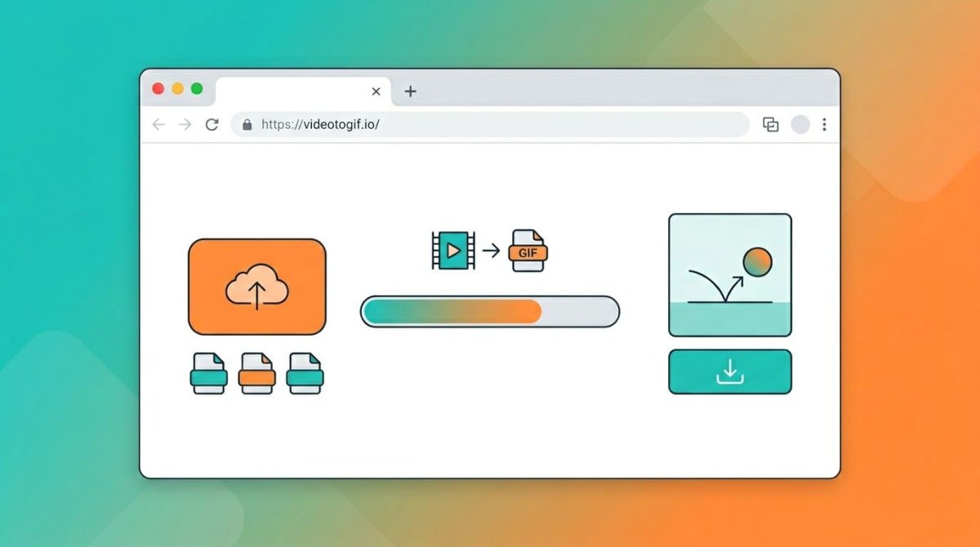Select the orange file icon
The height and width of the screenshot is (547, 980).
(x=257, y=374)
